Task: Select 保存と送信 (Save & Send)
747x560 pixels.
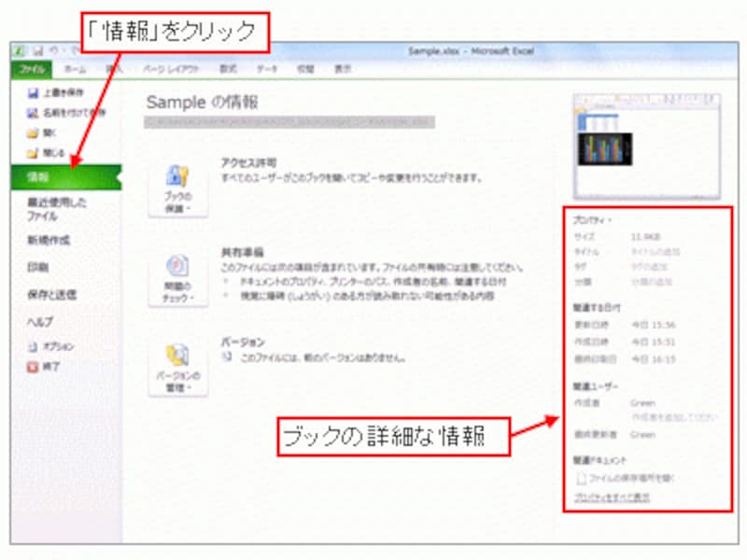Action: (51, 294)
